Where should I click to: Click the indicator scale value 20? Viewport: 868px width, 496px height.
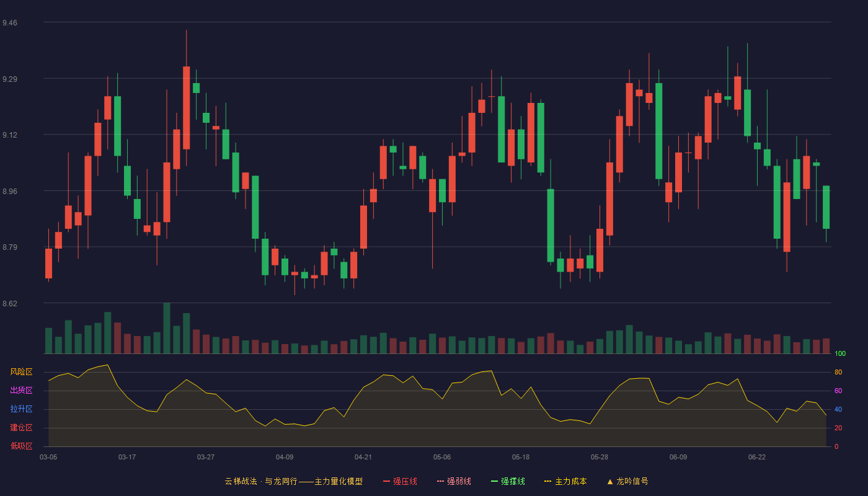pyautogui.click(x=838, y=428)
